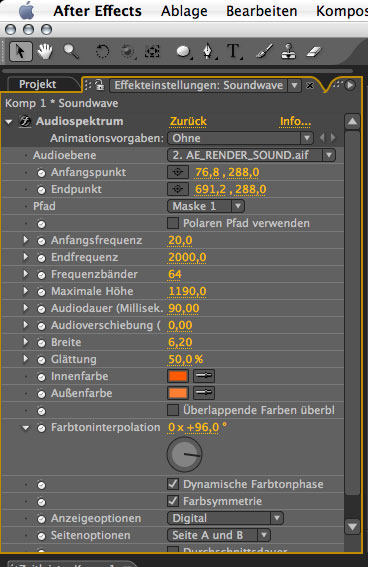Uncheck Farbsymmetrie checkbox
This screenshot has width=368, height=567.
173,501
